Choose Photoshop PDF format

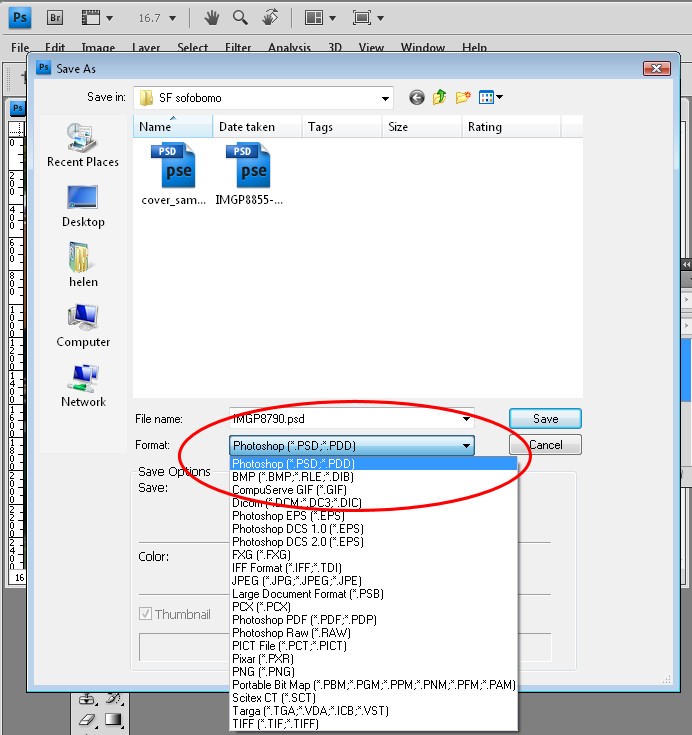point(374,620)
